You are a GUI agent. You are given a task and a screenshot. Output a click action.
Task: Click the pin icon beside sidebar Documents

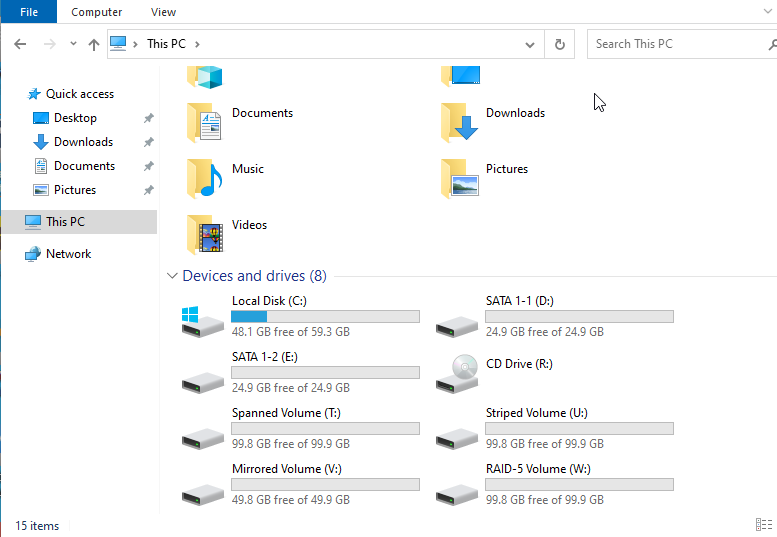(148, 166)
